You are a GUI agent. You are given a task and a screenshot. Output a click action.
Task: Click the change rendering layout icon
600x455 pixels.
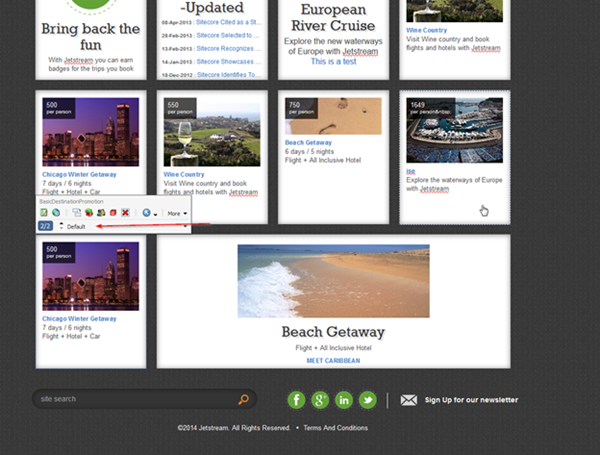[x=77, y=212]
